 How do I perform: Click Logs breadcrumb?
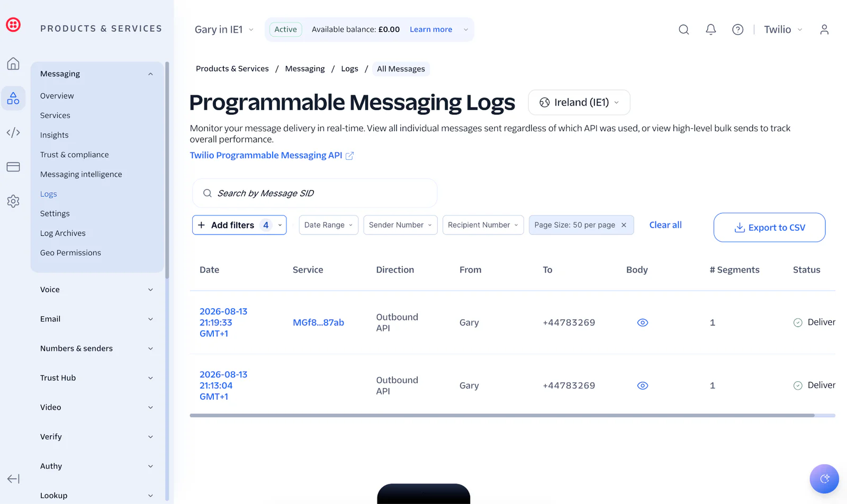[x=349, y=69]
